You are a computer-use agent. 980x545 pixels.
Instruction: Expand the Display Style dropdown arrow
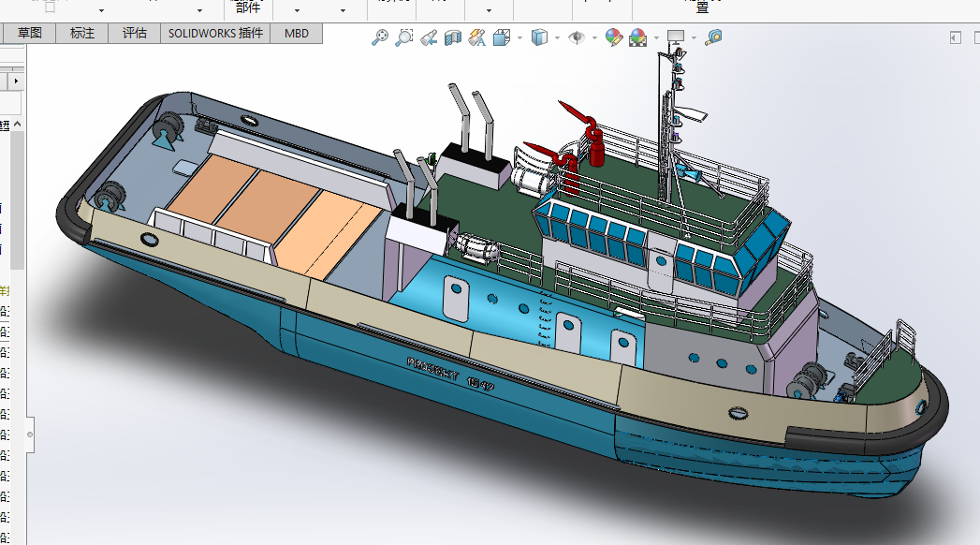(557, 38)
